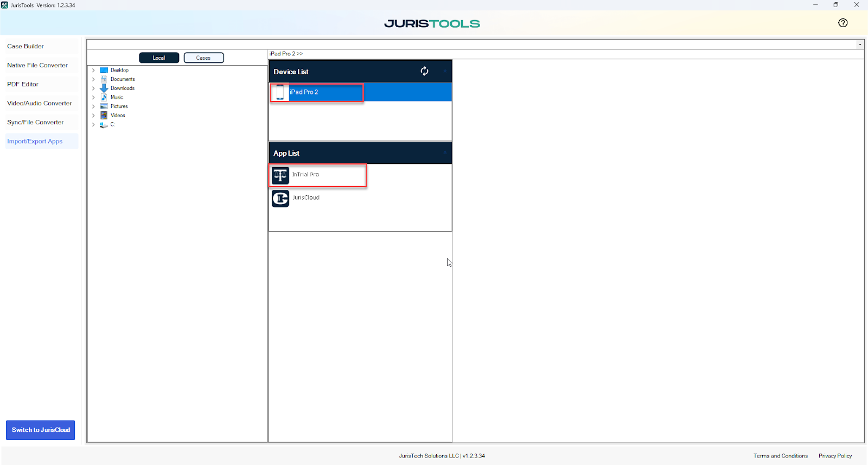
Task: Expand the Desktop tree node
Action: tap(93, 70)
